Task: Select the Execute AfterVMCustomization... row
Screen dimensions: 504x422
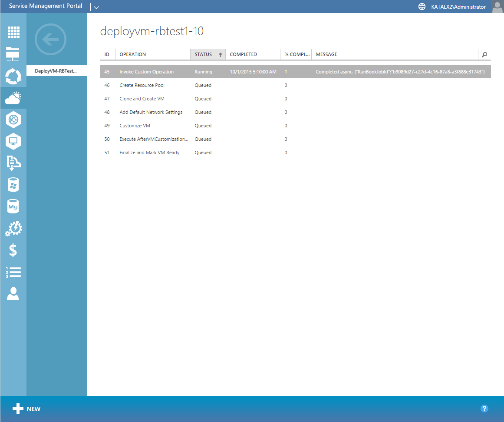Action: 295,140
